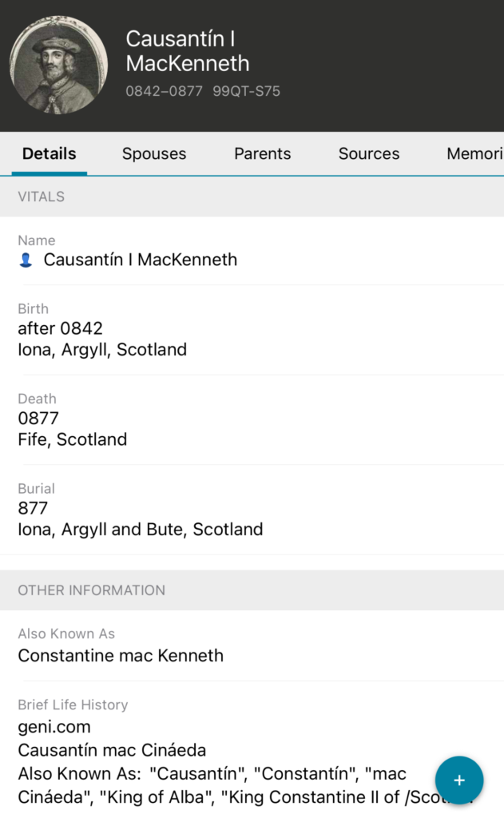This screenshot has width=504, height=818.
Task: Tap the OTHER INFORMATION section header
Action: pyautogui.click(x=92, y=590)
